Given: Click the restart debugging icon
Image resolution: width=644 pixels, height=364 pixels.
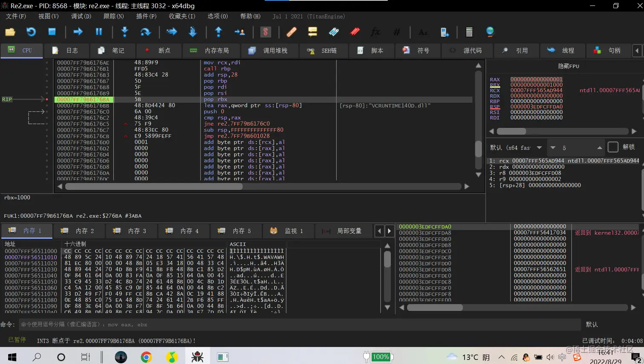Looking at the screenshot, I should click(31, 32).
